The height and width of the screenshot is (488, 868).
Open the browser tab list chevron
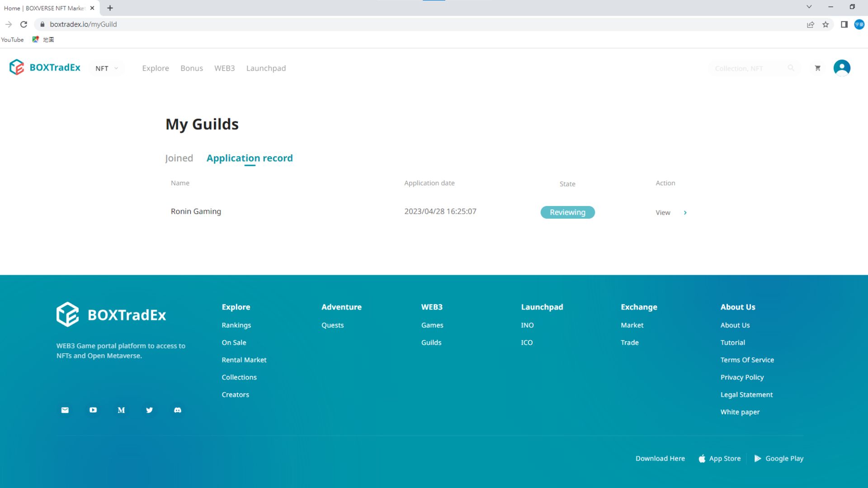point(809,7)
